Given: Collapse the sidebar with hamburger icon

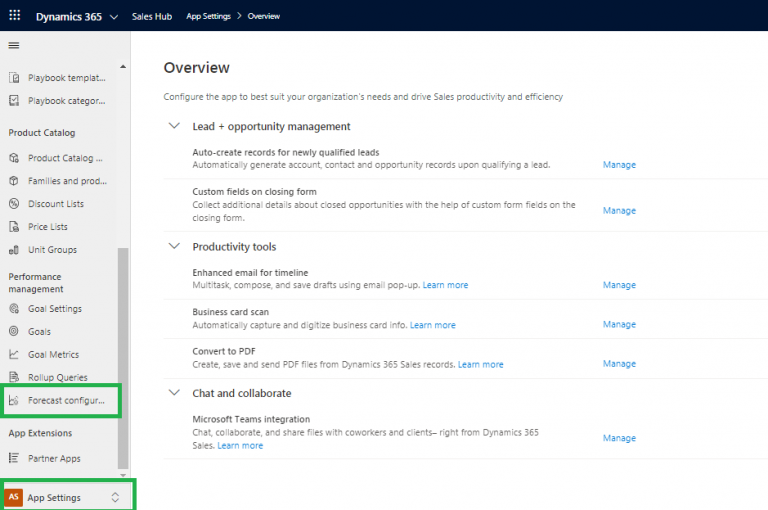Looking at the screenshot, I should (x=14, y=46).
